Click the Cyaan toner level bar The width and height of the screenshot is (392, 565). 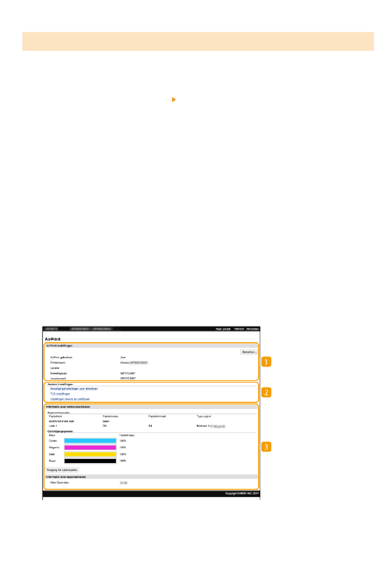[90, 441]
